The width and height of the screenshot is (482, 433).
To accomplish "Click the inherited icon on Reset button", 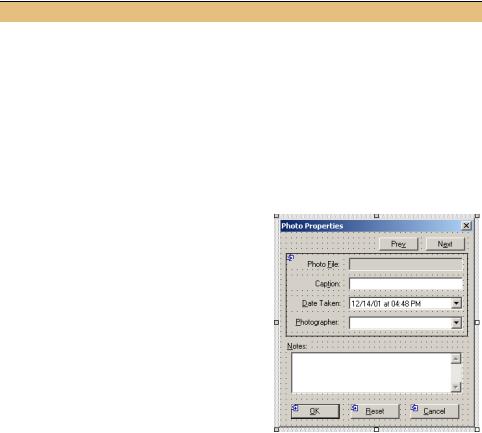I will coord(355,408).
